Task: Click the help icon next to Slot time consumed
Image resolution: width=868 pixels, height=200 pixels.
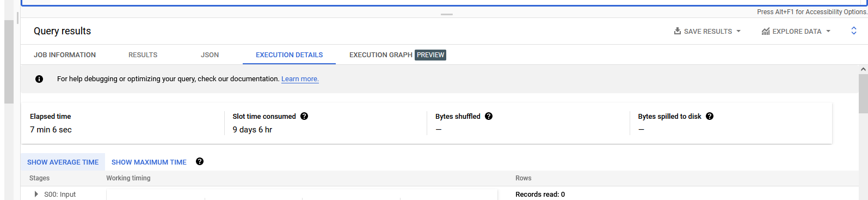Action: (x=304, y=116)
